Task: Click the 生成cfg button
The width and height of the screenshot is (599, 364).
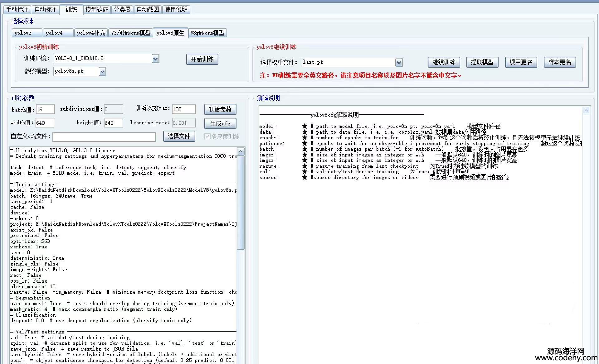Action: point(220,123)
